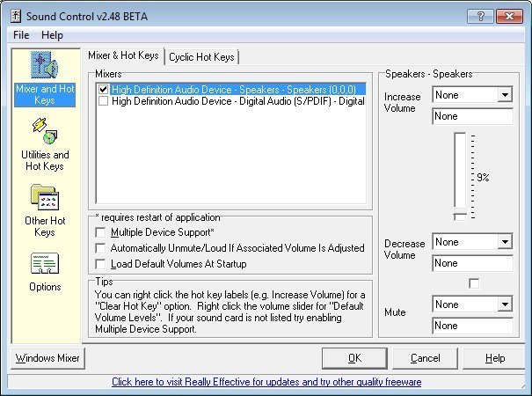532x396 pixels.
Task: Click the Sound Control title bar app icon
Action: 14,15
